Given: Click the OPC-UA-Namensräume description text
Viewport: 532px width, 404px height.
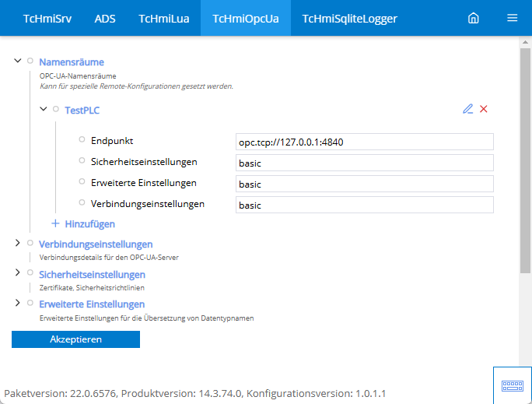Looking at the screenshot, I should point(78,76).
